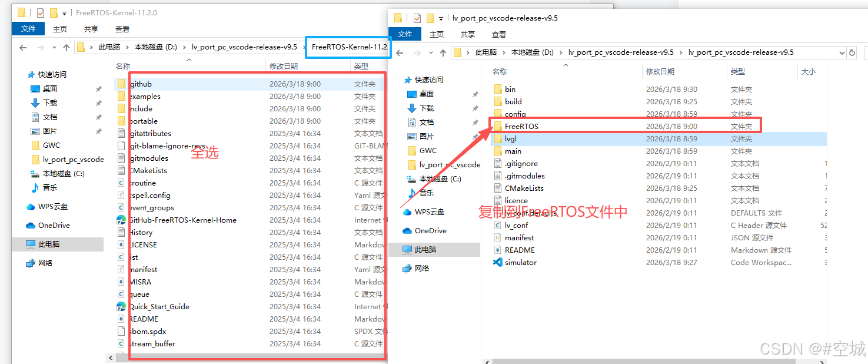Open quick access toolbar dropdown in right window
This screenshot has height=364, width=868.
(x=441, y=18)
